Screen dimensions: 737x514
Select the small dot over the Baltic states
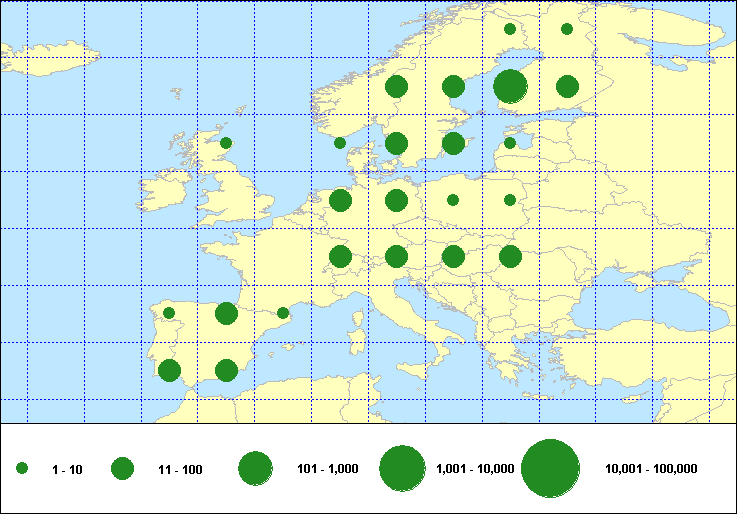click(x=510, y=143)
